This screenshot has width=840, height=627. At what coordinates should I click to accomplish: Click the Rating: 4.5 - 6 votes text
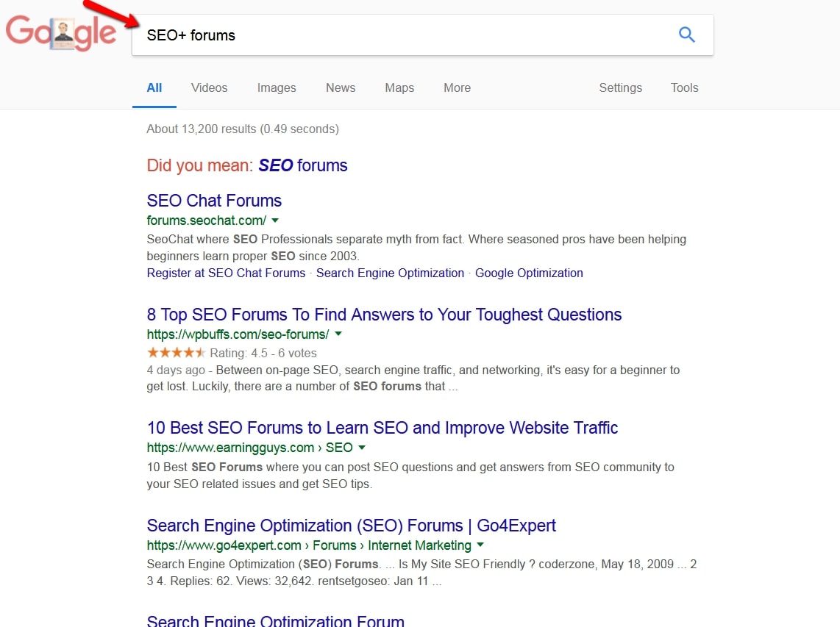pos(263,354)
